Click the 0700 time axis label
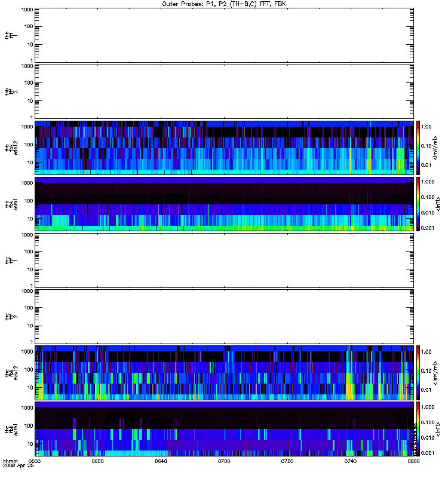The height and width of the screenshot is (478, 448). pos(224,461)
